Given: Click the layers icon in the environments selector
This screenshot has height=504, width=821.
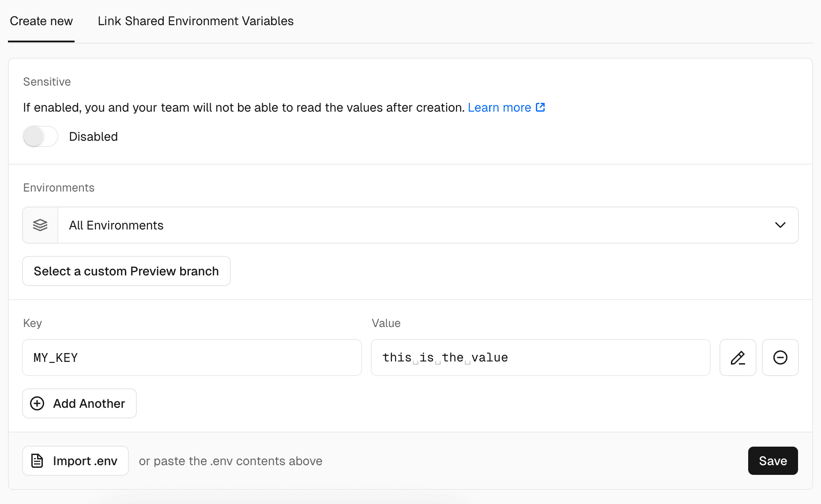Looking at the screenshot, I should tap(40, 225).
